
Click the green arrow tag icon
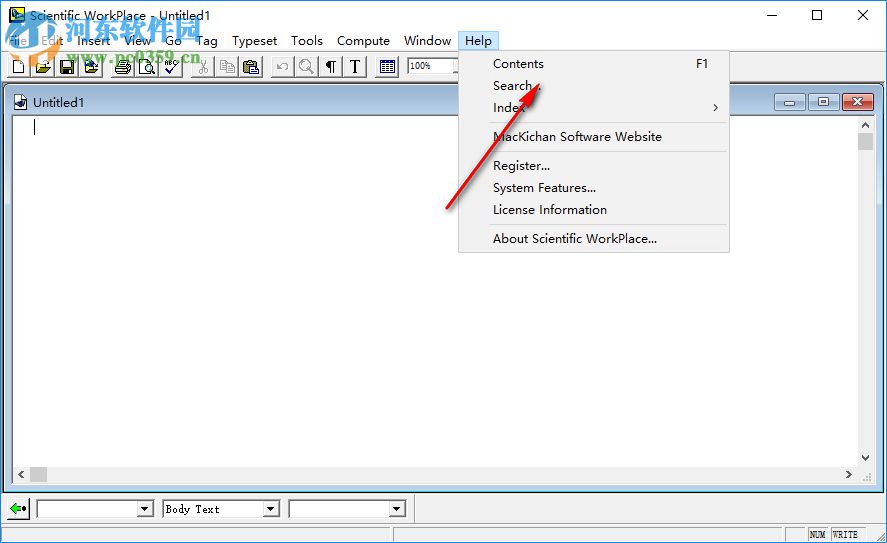point(19,508)
